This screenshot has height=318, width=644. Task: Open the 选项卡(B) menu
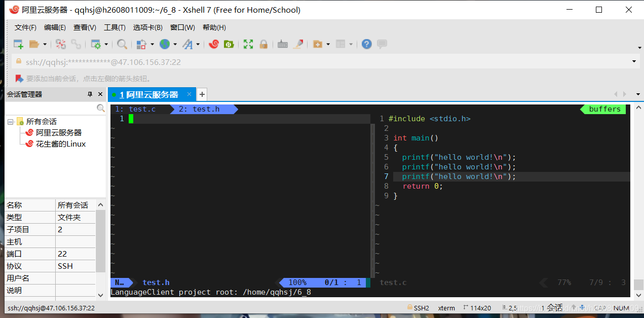tap(148, 27)
